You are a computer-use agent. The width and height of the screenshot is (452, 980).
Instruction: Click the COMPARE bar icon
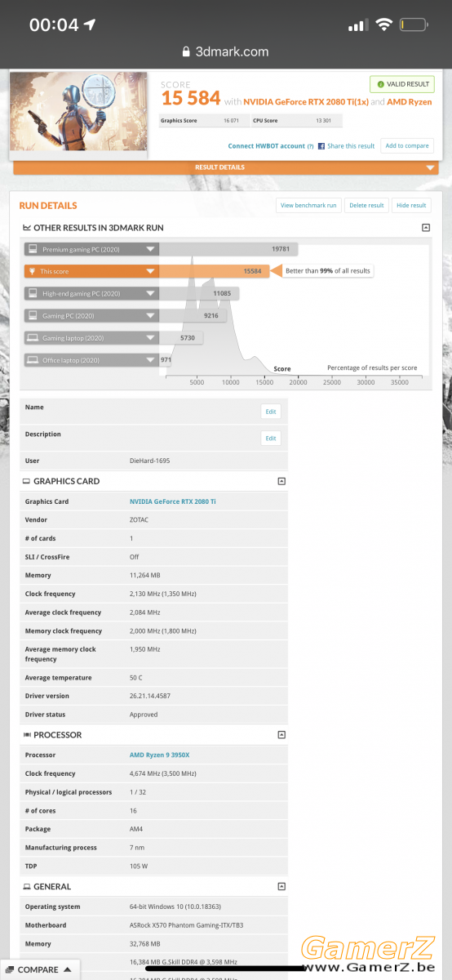tap(10, 969)
